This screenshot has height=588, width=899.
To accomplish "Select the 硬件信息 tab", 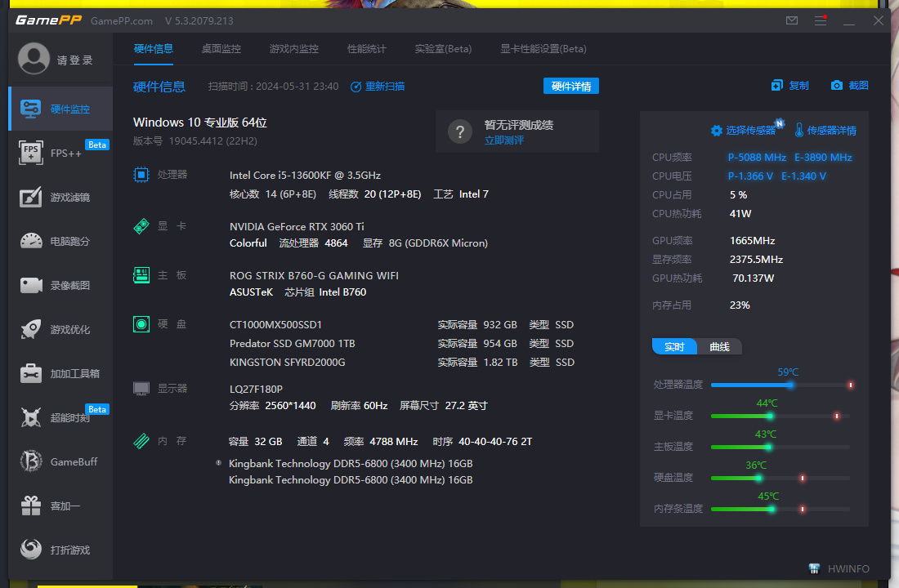I will point(153,49).
